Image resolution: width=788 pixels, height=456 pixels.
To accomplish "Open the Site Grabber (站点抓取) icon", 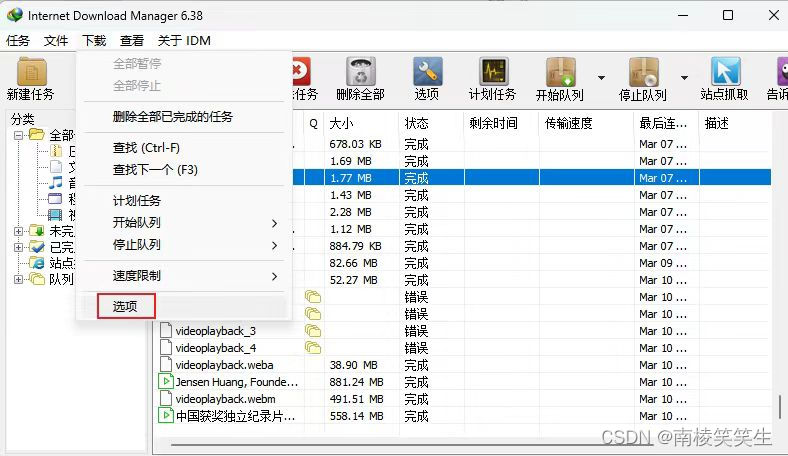I will (x=725, y=71).
